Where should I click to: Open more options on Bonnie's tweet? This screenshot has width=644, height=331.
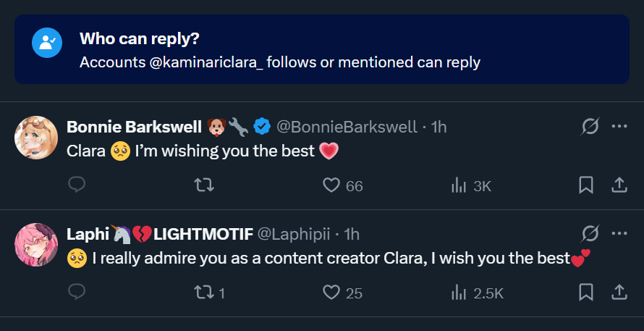[619, 127]
